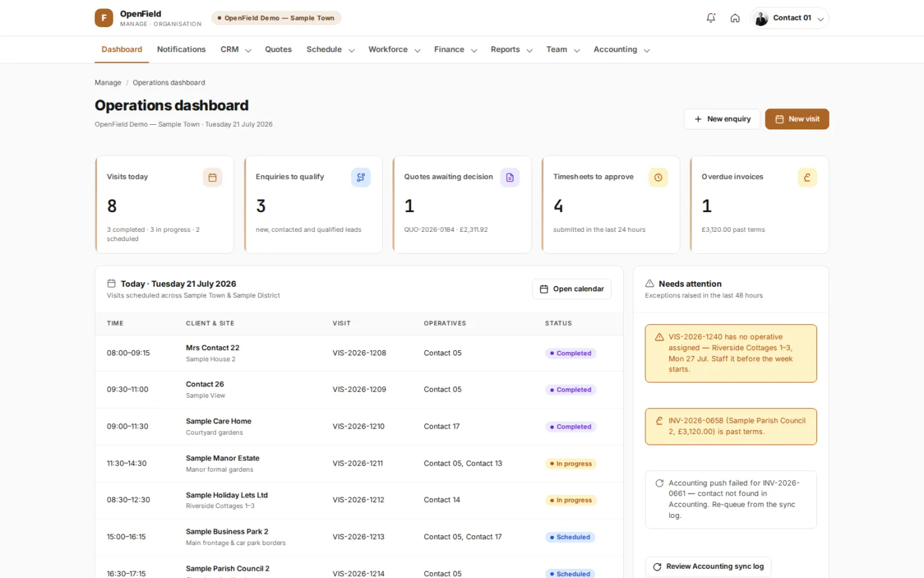Click visit number VIS-2026-1208
The width and height of the screenshot is (924, 578).
coord(359,353)
